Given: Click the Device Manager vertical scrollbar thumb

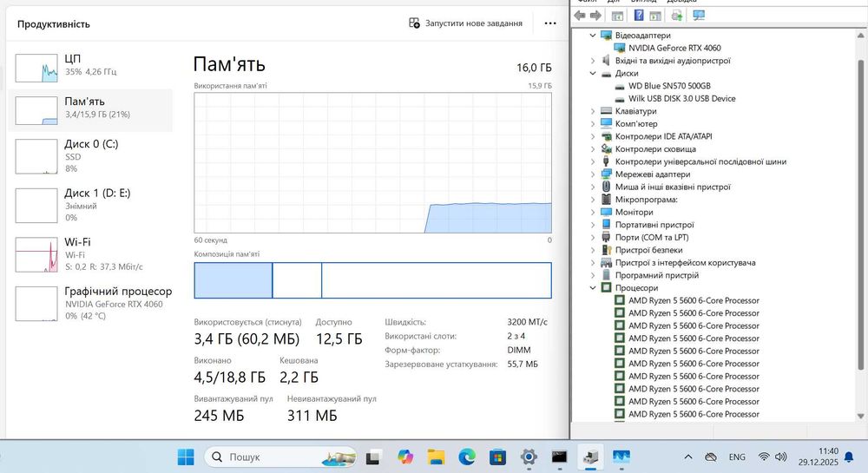Looking at the screenshot, I should point(860,214).
